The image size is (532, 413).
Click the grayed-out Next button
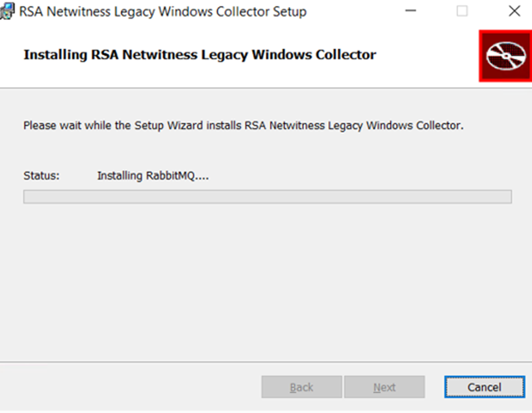(385, 386)
